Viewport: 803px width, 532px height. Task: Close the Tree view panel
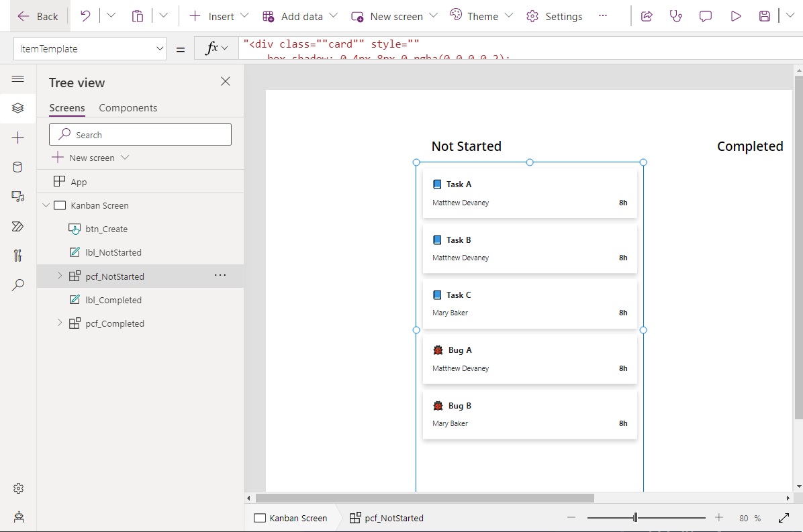(x=226, y=81)
